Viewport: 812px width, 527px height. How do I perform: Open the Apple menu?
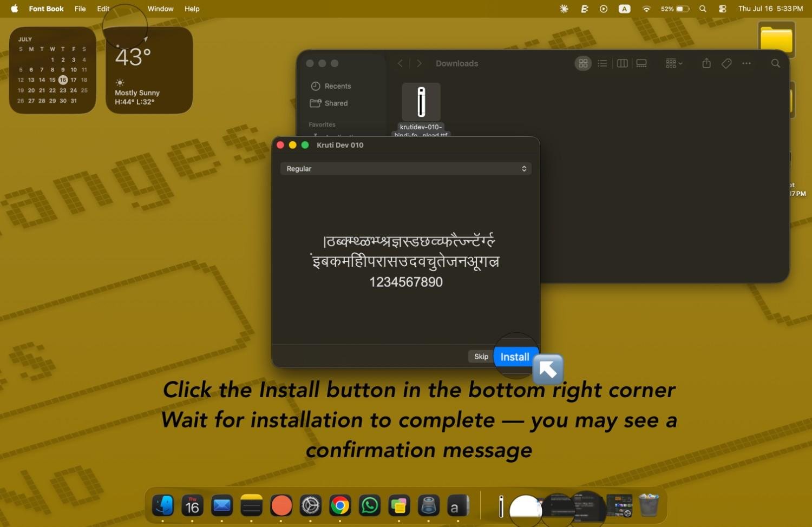[x=15, y=9]
